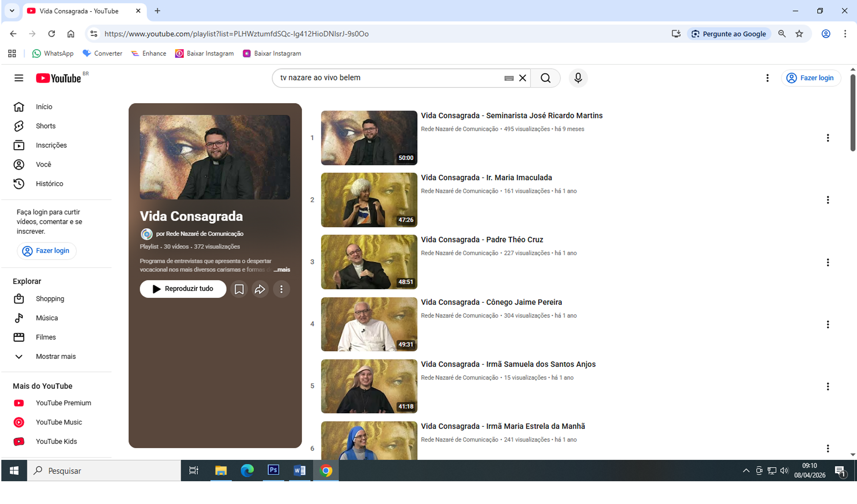Open the tab search dropdown arrow
The image size is (857, 504).
point(12,11)
